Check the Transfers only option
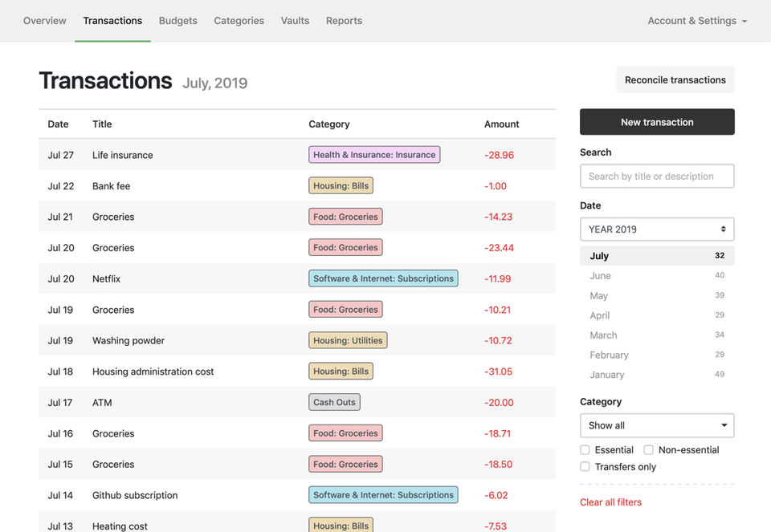Viewport: 771px width, 532px height. [x=585, y=467]
